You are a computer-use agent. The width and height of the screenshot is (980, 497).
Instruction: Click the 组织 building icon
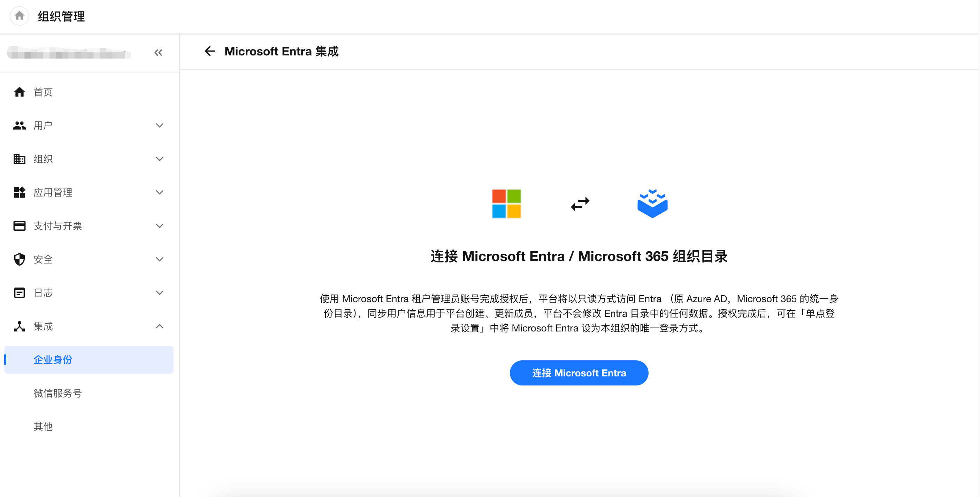tap(20, 159)
